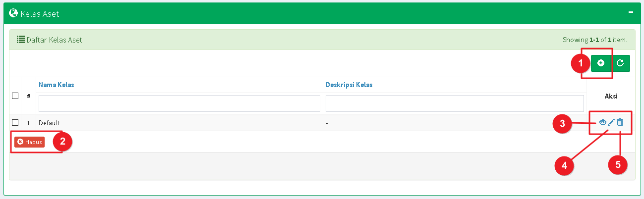
Task: Check the box for the Default row
Action: [x=15, y=122]
